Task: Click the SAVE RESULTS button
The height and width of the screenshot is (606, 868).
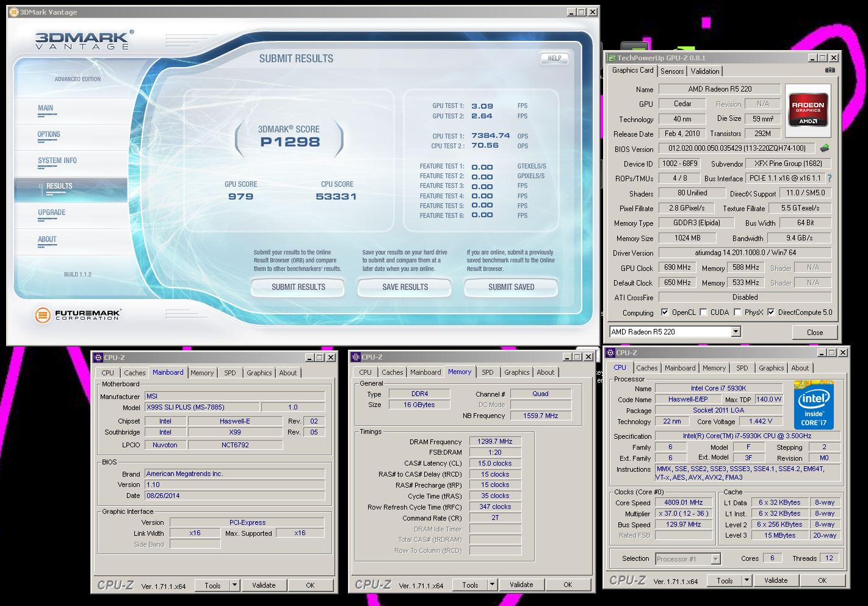Action: (405, 287)
